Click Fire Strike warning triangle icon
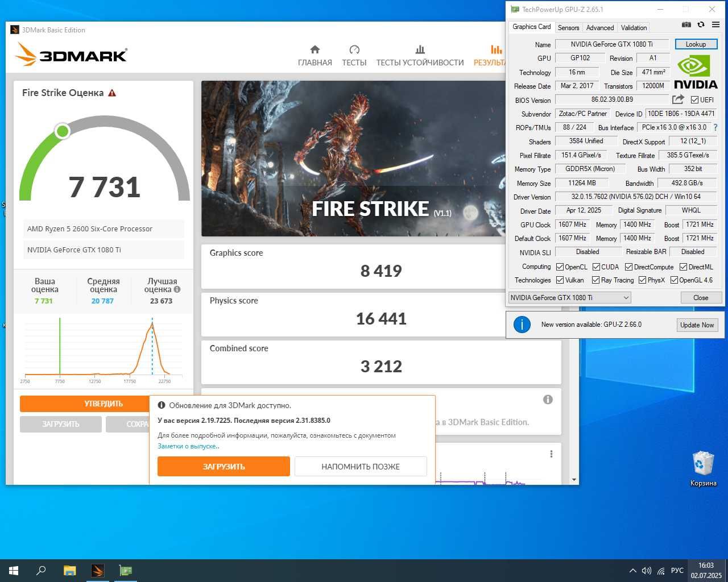The height and width of the screenshot is (582, 728). point(112,93)
